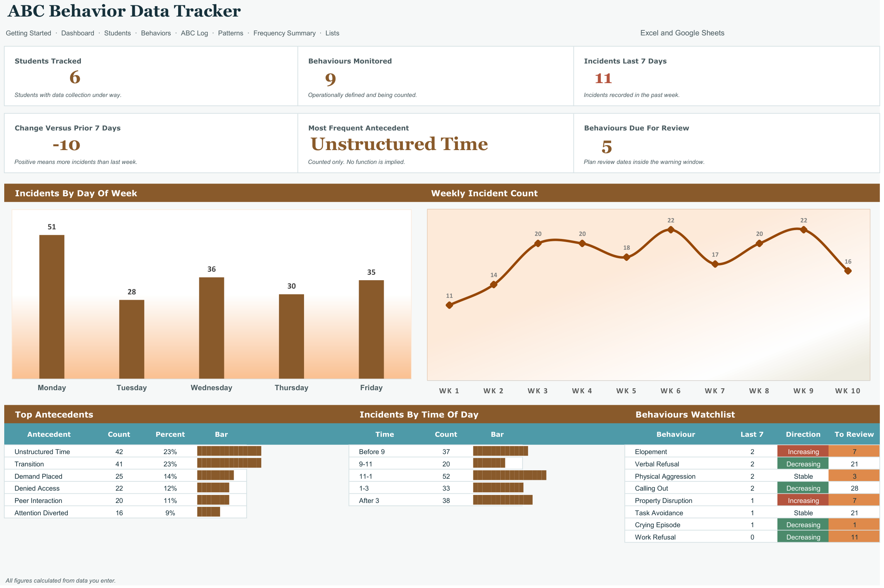Open the ABC Log link

194,33
